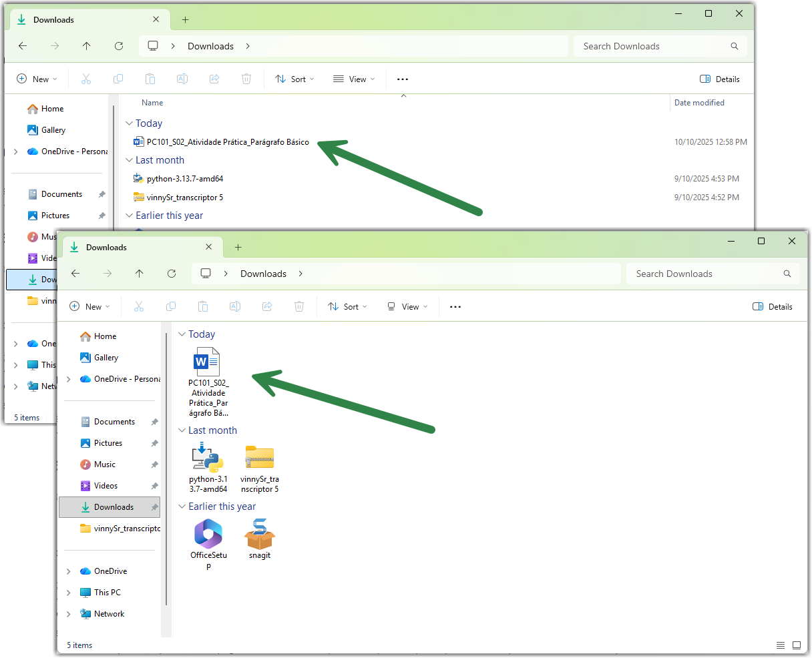812x658 pixels.
Task: Click the Paste icon in the toolbar
Action: [x=203, y=306]
